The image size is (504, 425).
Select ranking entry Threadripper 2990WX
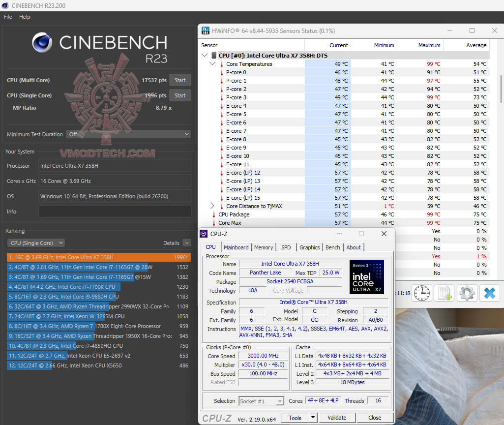pos(99,306)
